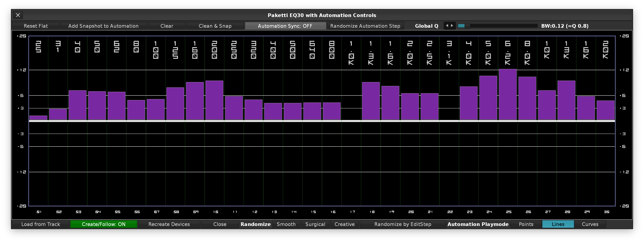Click Randomize Automation Step

coord(365,26)
